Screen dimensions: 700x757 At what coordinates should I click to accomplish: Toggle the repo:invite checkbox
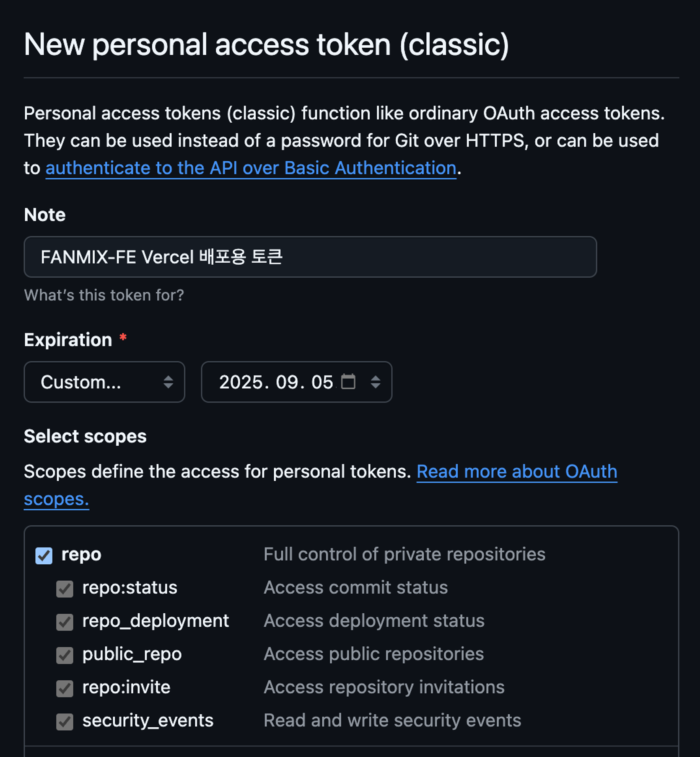coord(64,688)
